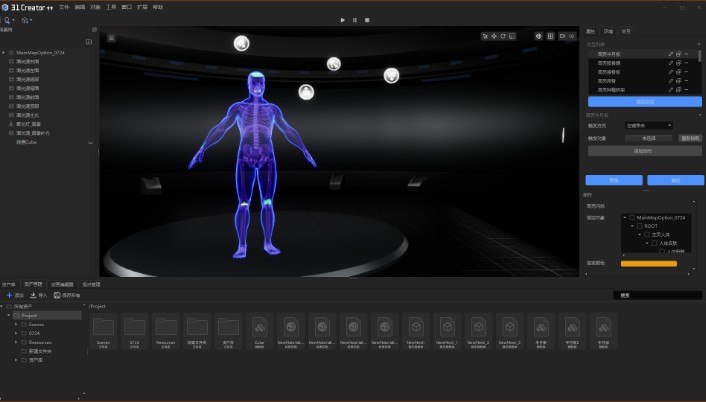Select the move gizmo tool in viewport
Screen dimensions: 706x402
pos(494,36)
